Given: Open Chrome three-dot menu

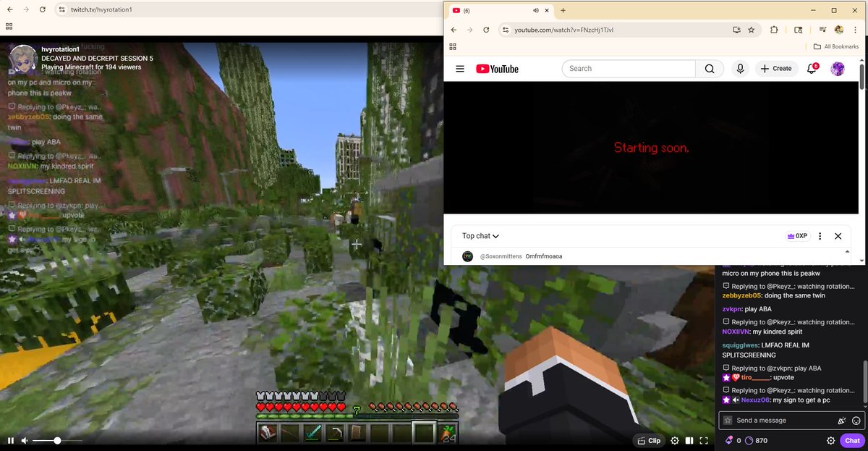Looking at the screenshot, I should [856, 30].
